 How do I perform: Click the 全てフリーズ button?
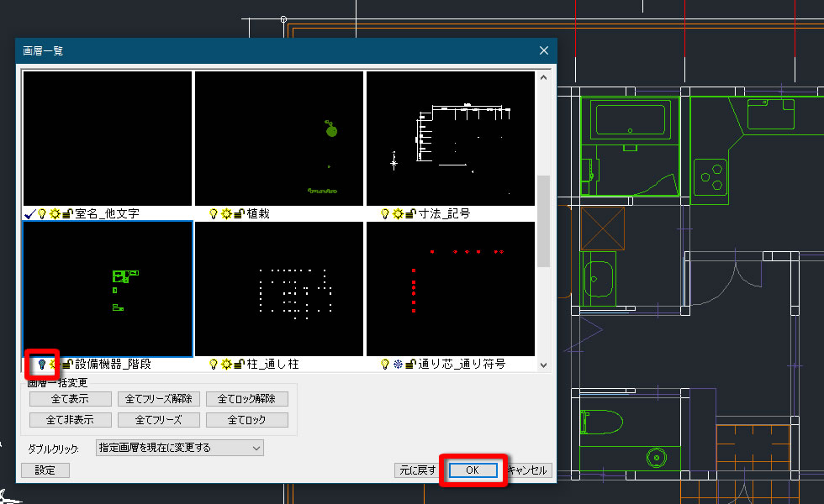pyautogui.click(x=159, y=420)
